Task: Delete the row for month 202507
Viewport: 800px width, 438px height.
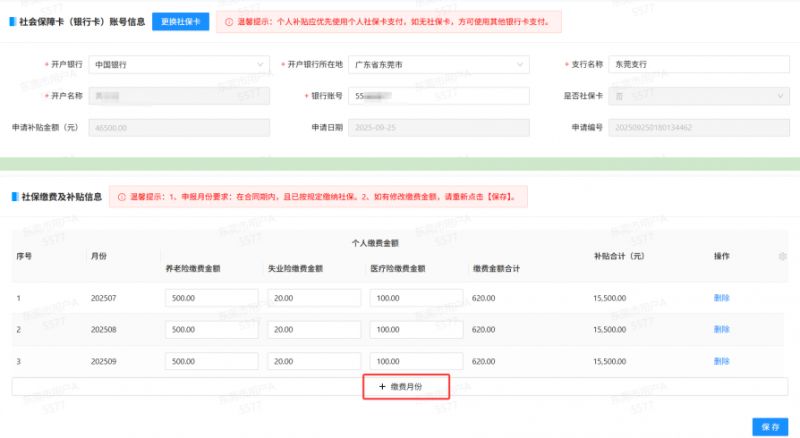Action: 721,298
